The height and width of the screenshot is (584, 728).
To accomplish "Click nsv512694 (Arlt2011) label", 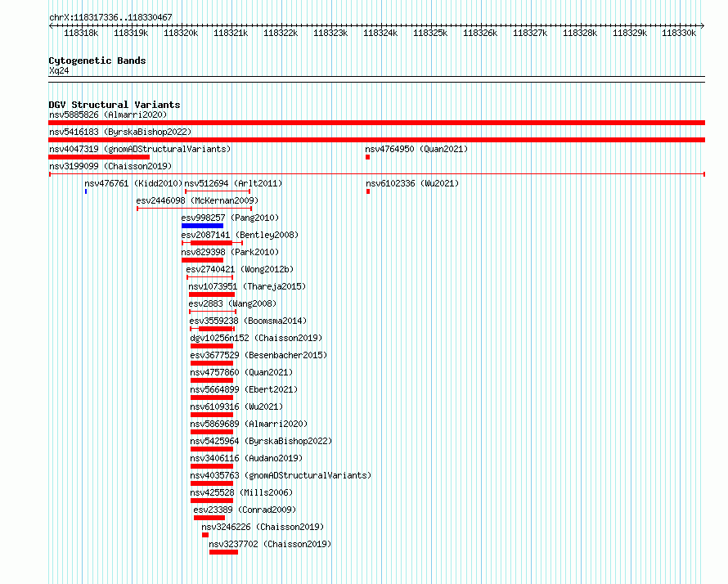I will coord(233,183).
